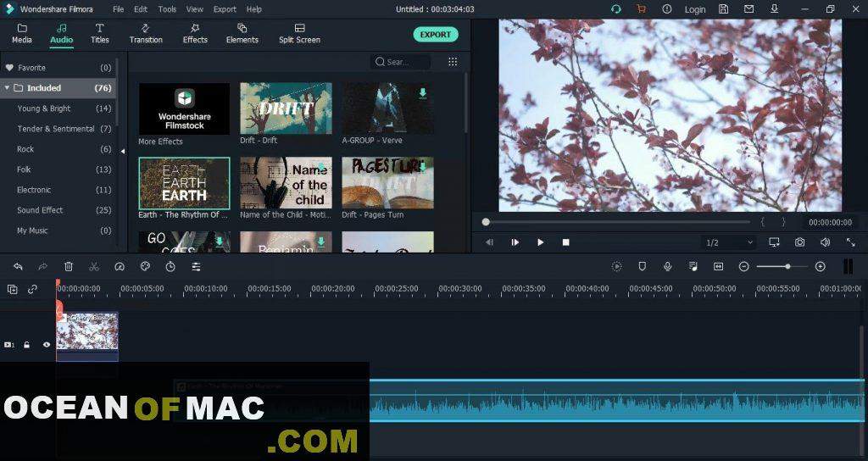The image size is (868, 461).
Task: Open support headset icon
Action: click(615, 8)
